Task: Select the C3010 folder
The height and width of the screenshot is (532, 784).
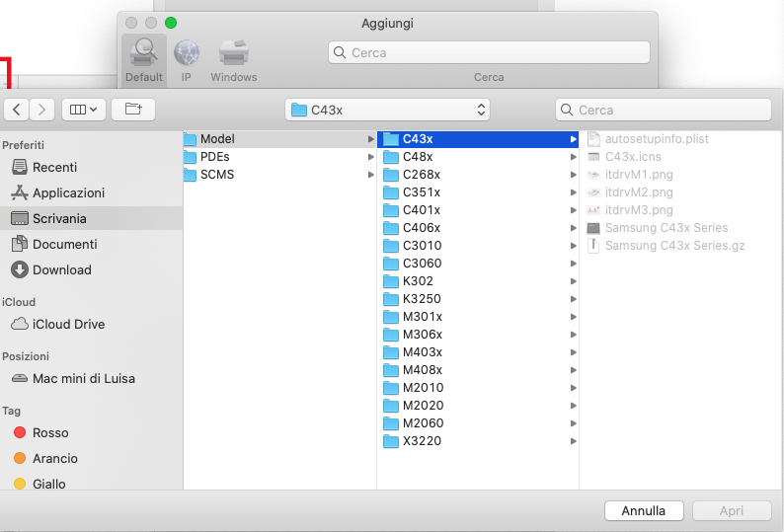Action: click(x=478, y=246)
